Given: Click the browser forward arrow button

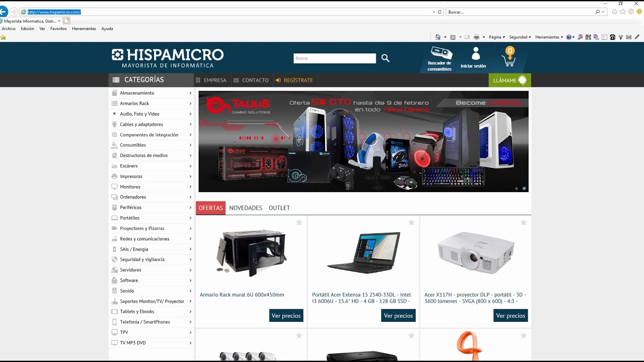Looking at the screenshot, I should point(14,12).
